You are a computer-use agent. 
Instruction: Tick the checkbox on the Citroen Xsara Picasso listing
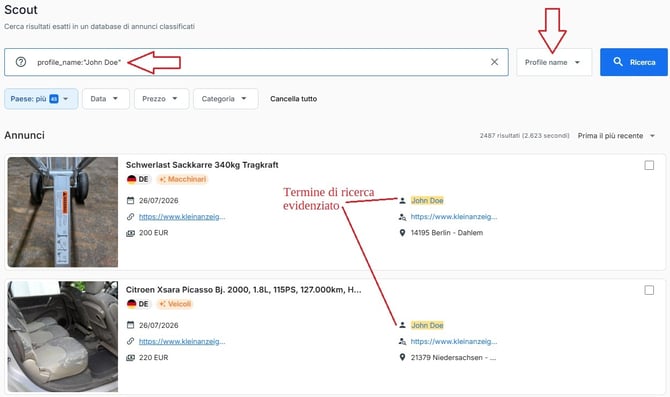[649, 290]
